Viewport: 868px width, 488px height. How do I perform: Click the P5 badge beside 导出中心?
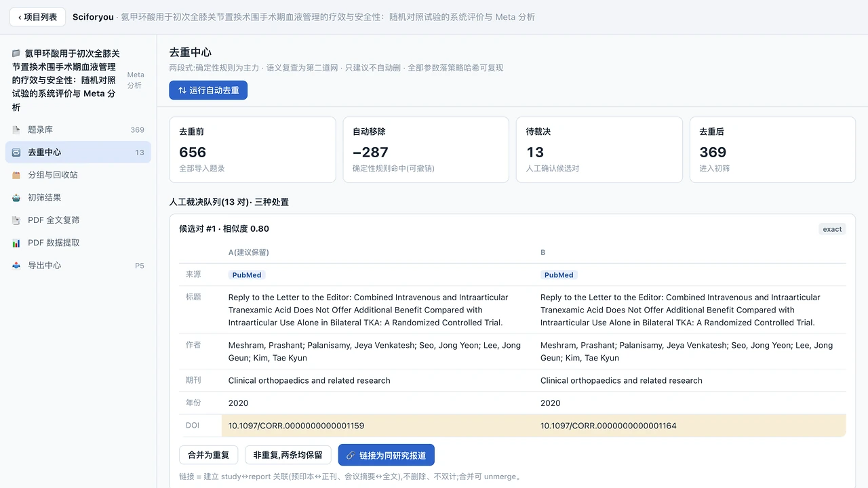(x=140, y=266)
